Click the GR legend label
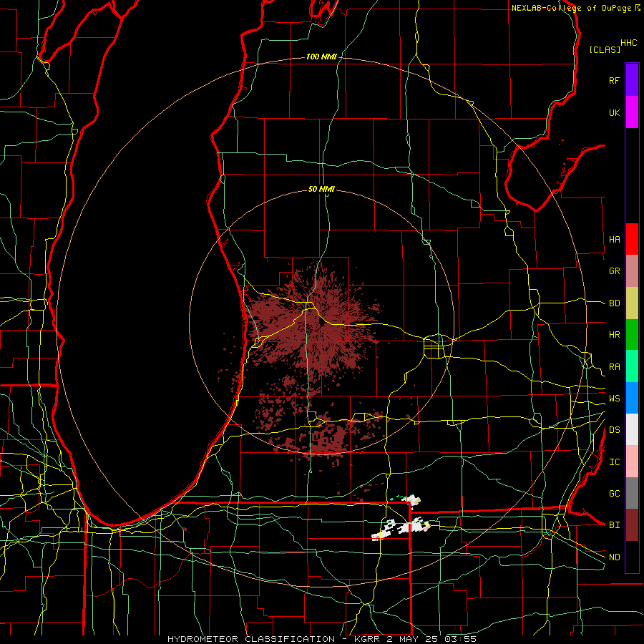Image resolution: width=644 pixels, height=644 pixels. (x=614, y=271)
